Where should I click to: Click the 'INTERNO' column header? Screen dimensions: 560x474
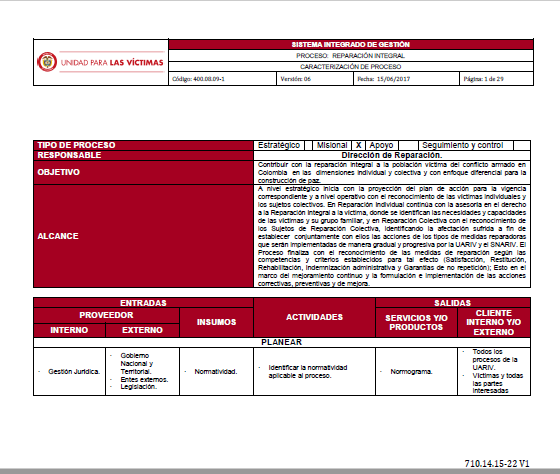tap(69, 330)
